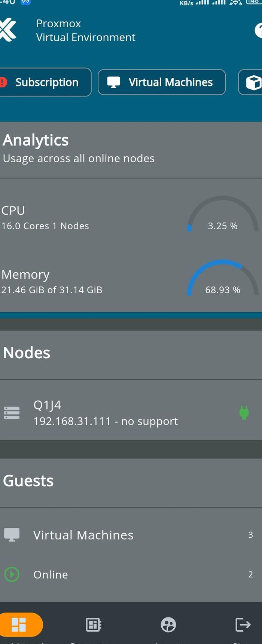Image resolution: width=262 pixels, height=644 pixels.
Task: Tap the CPU usage gauge
Action: click(x=223, y=214)
